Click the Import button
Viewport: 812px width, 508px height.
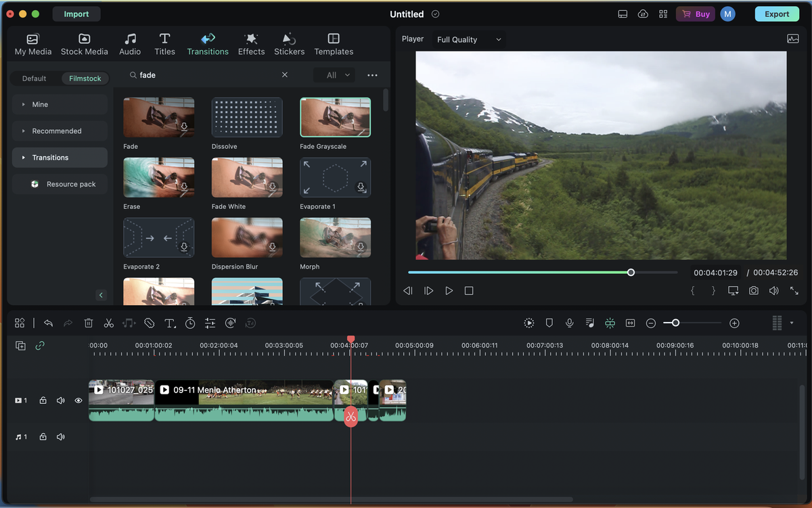pos(76,14)
